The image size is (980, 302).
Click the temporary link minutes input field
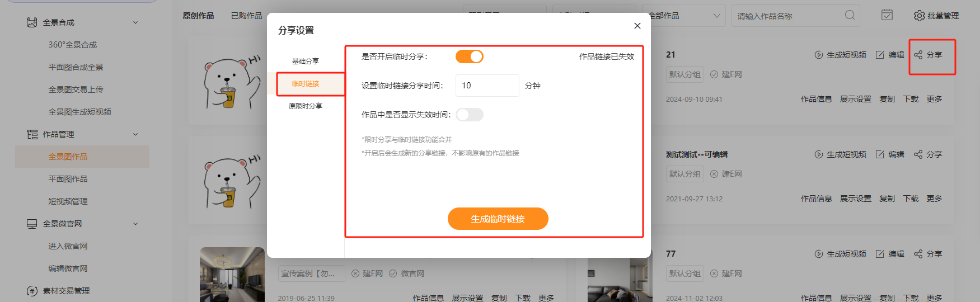[x=487, y=86]
